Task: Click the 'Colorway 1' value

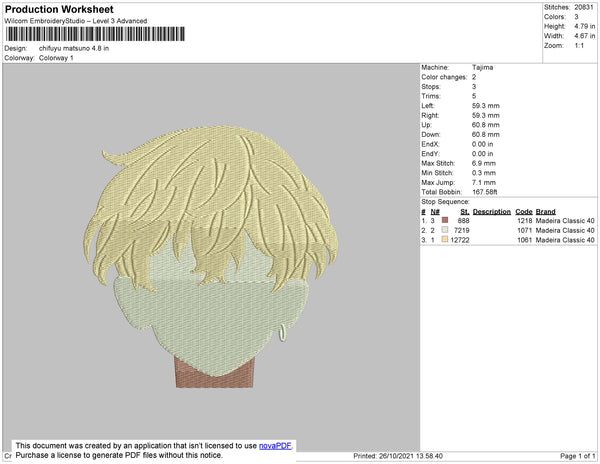Action: point(56,58)
